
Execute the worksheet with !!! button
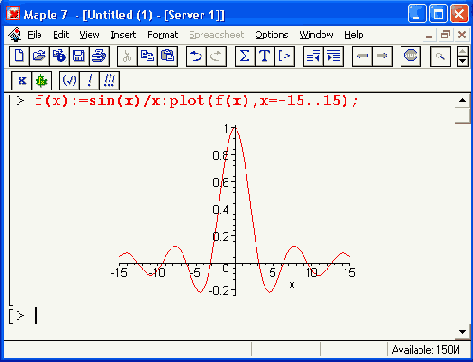tap(109, 81)
